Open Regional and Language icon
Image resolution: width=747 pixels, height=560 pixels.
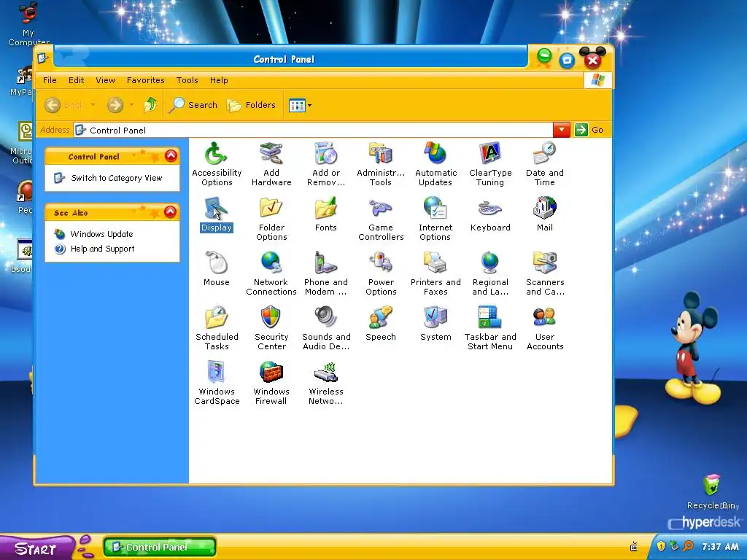pos(490,274)
